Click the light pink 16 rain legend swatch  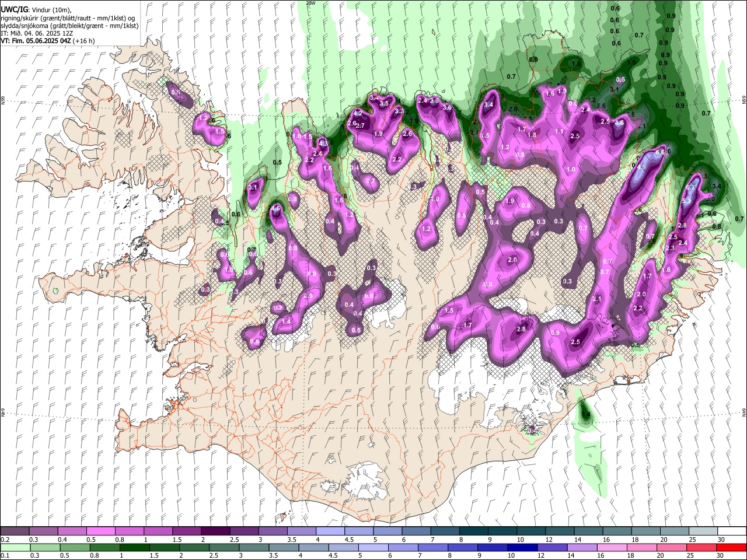point(612,547)
